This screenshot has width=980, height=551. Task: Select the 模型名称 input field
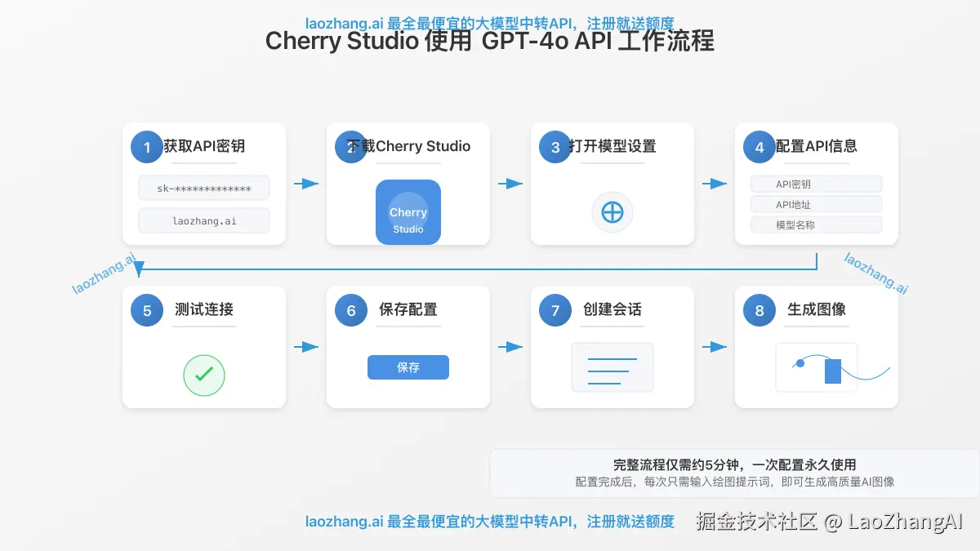tap(816, 224)
